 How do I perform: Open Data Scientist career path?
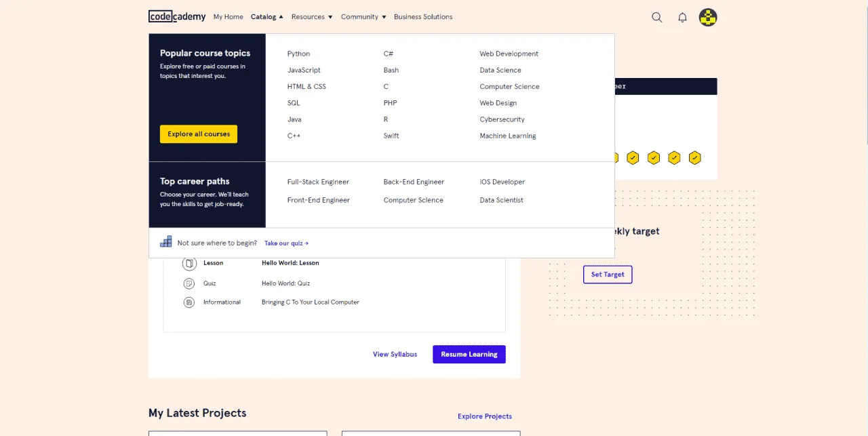tap(502, 200)
